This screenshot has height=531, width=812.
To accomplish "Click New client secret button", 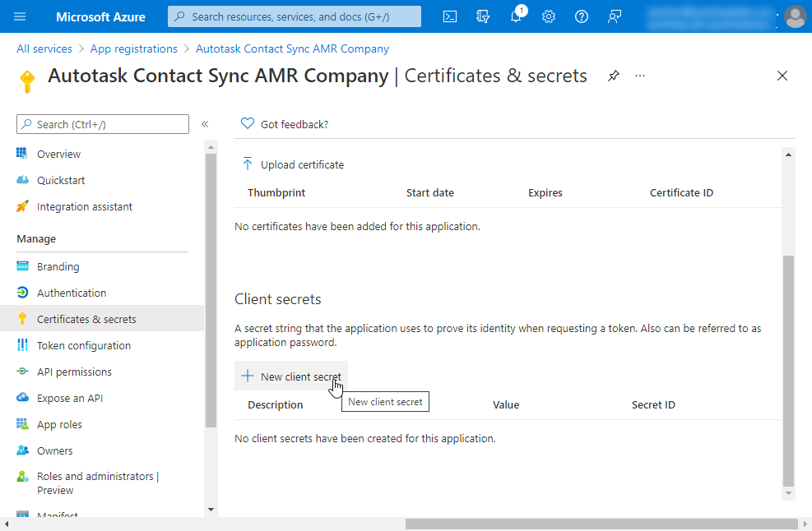I will pyautogui.click(x=291, y=376).
